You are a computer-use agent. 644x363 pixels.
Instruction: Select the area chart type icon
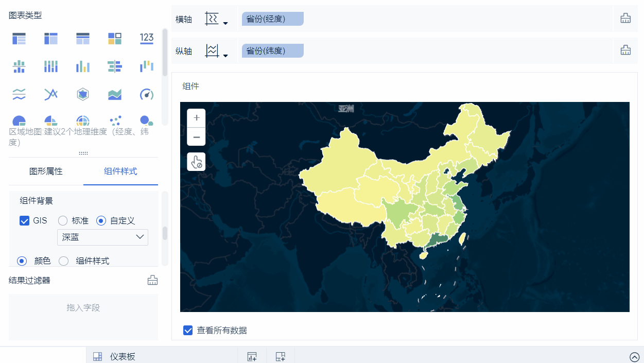[115, 94]
